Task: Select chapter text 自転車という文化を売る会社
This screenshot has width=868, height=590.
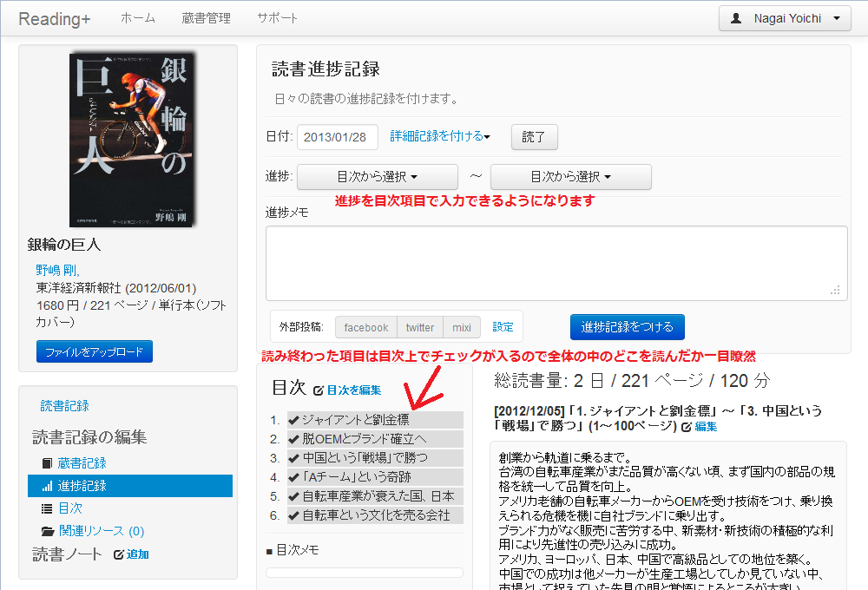Action: coord(376,515)
